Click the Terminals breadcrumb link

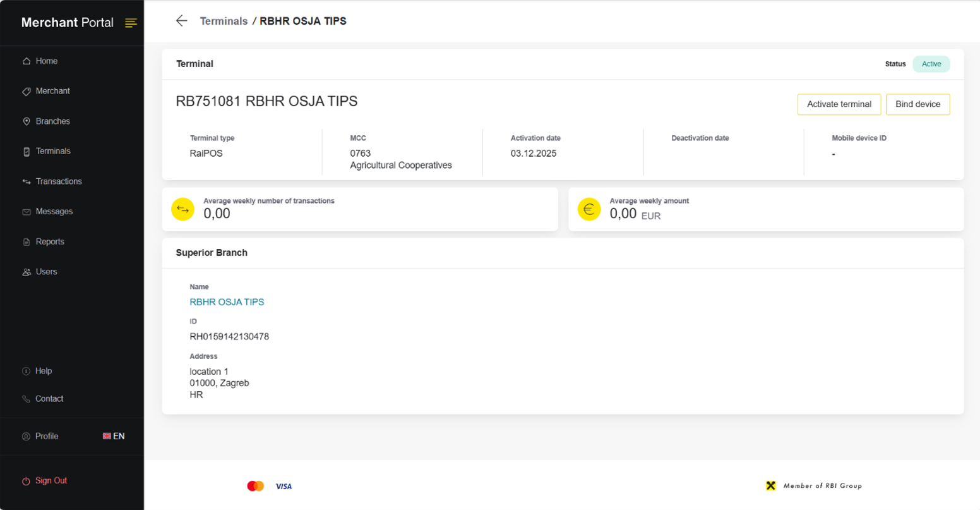224,21
